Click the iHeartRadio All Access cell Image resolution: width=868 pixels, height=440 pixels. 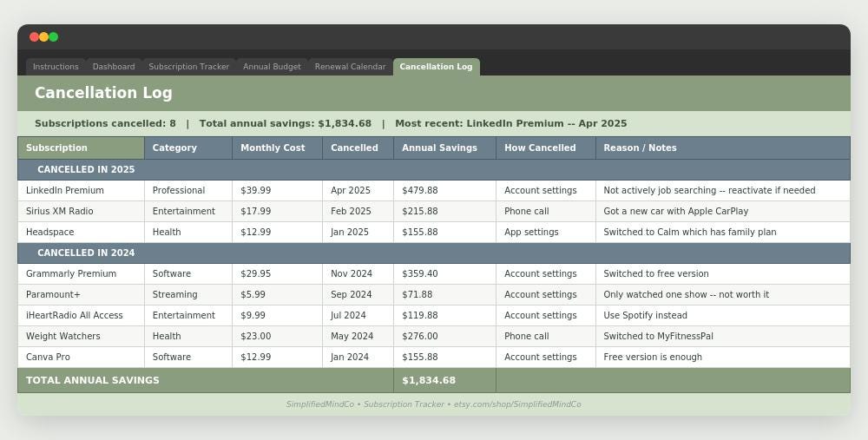[x=81, y=316]
